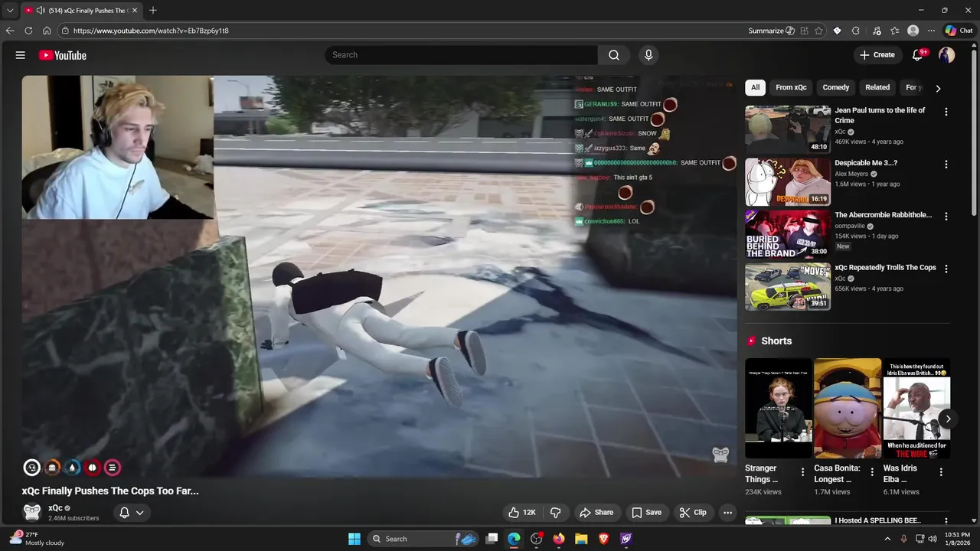Share the video
Screen dimensions: 980x551
click(596, 513)
